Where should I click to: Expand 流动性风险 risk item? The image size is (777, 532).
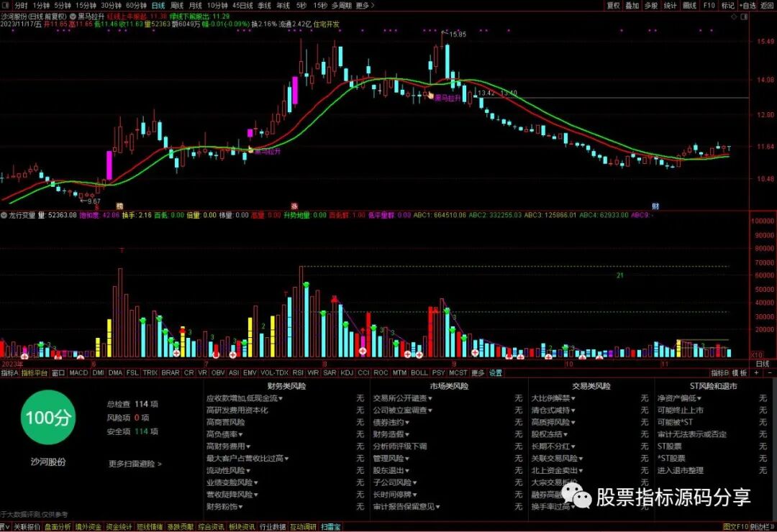[x=229, y=471]
